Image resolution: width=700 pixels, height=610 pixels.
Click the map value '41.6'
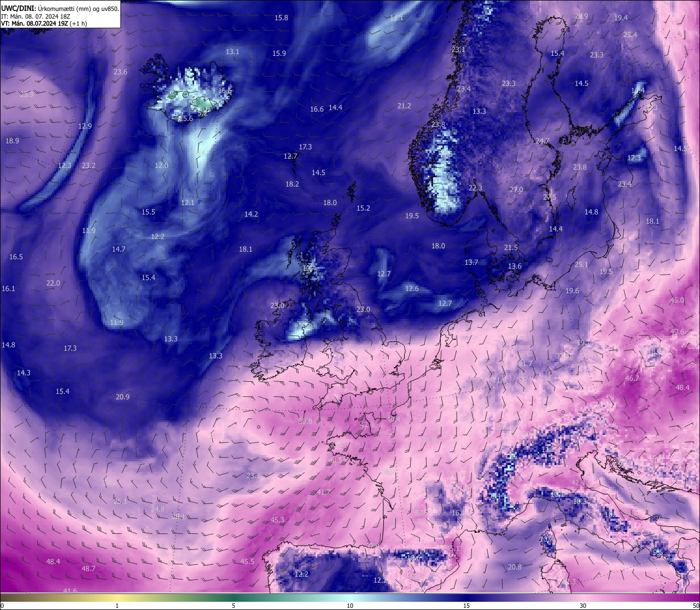[70, 591]
